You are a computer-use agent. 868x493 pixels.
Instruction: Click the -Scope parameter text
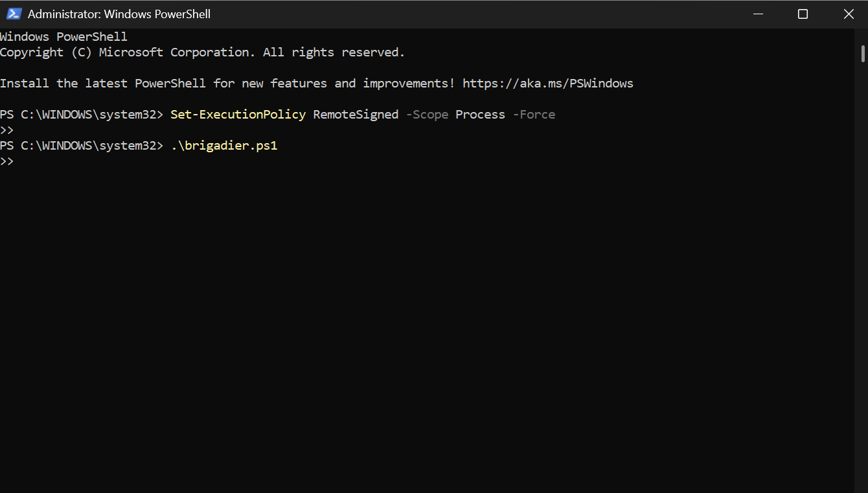(427, 114)
